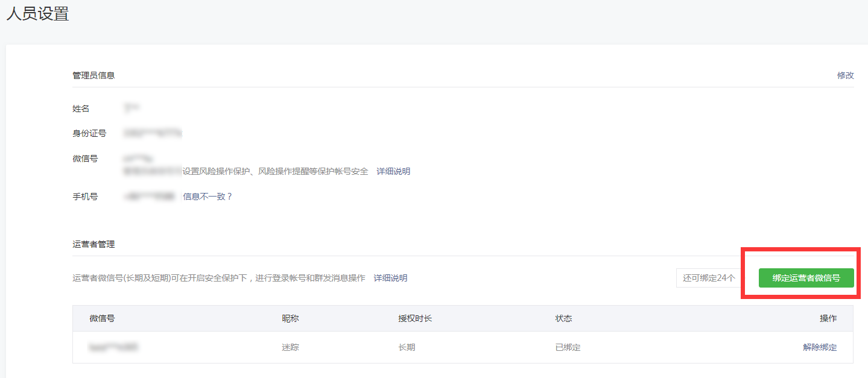Open 详细说明 next to risk protection text
The height and width of the screenshot is (378, 868).
pos(393,171)
